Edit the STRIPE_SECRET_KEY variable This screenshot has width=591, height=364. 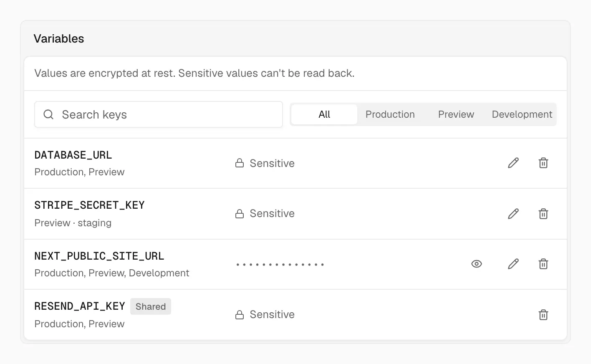click(x=513, y=214)
